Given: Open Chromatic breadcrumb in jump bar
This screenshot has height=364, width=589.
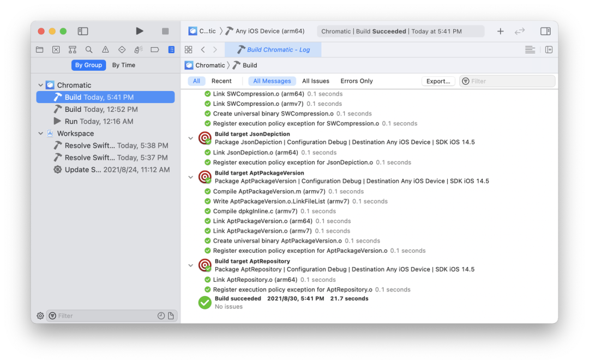Looking at the screenshot, I should click(x=205, y=65).
